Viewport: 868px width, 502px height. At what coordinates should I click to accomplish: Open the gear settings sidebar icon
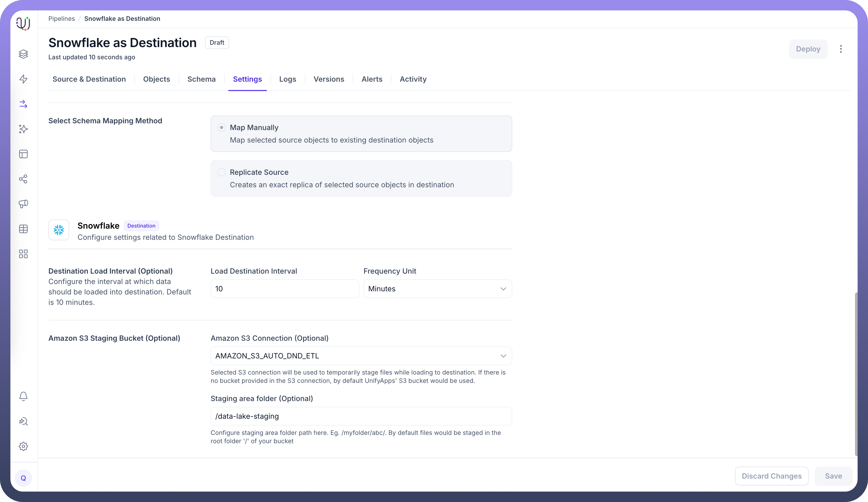(x=23, y=446)
